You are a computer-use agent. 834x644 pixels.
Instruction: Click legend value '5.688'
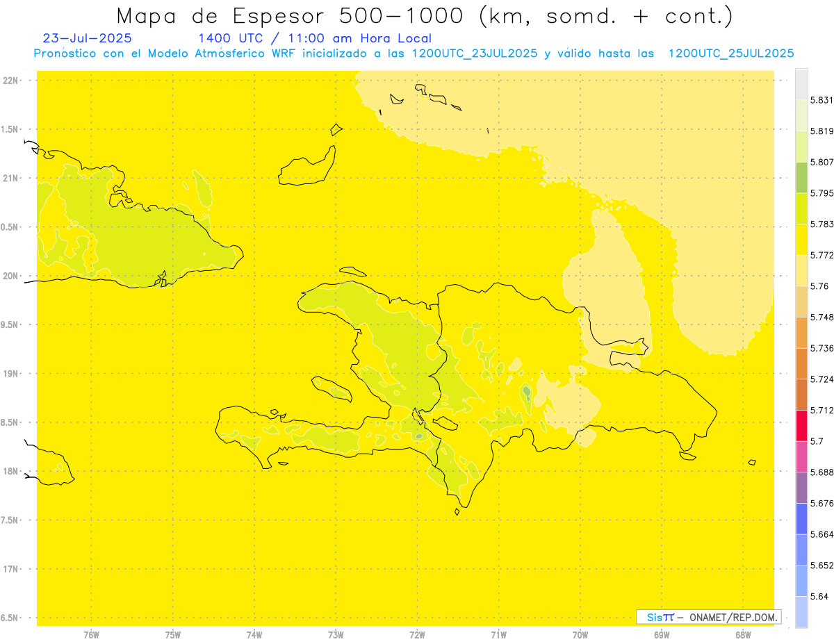tap(822, 472)
